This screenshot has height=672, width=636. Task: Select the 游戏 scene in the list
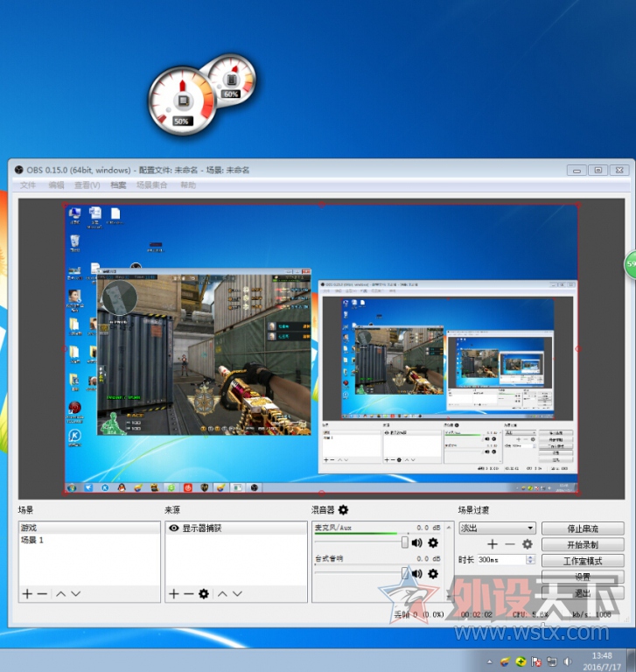click(x=89, y=528)
